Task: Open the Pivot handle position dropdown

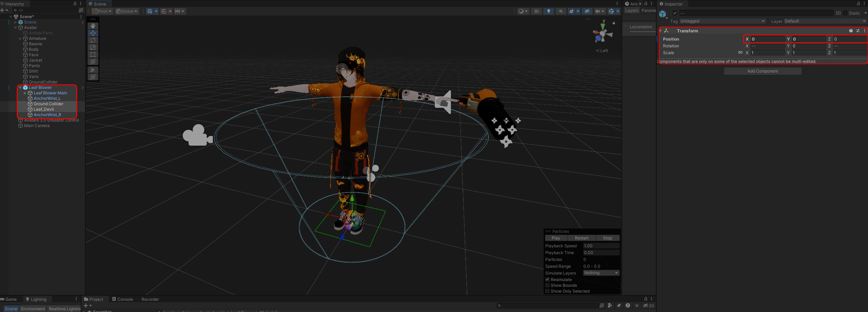Action: point(102,11)
